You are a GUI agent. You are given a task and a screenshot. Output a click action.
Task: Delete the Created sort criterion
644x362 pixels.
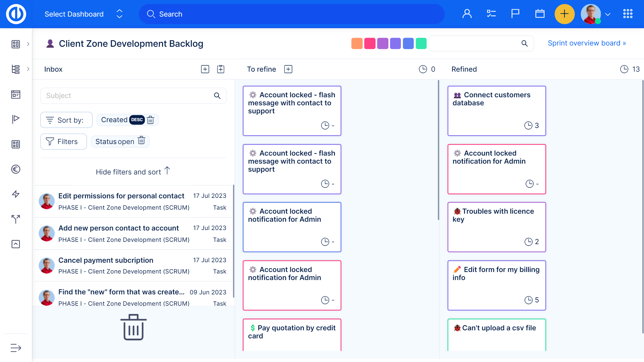[150, 120]
